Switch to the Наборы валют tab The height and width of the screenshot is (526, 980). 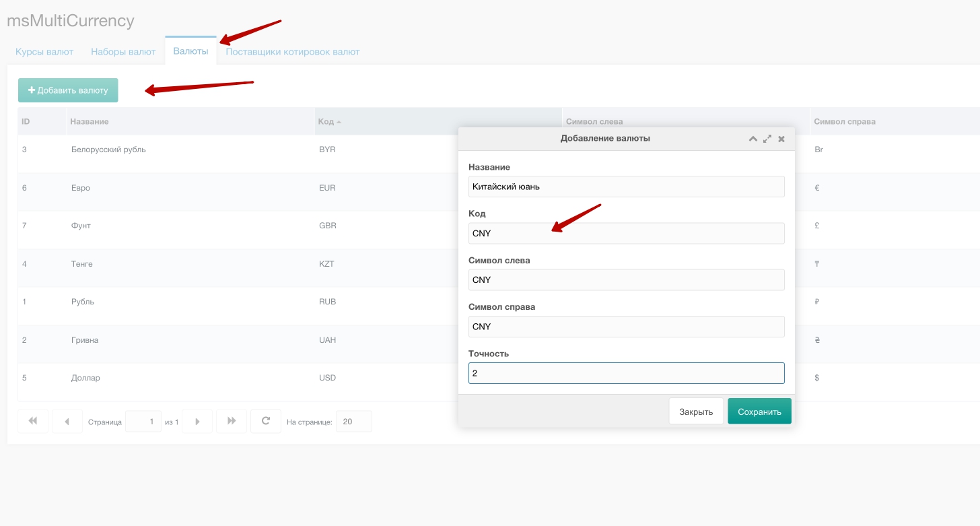tap(123, 51)
